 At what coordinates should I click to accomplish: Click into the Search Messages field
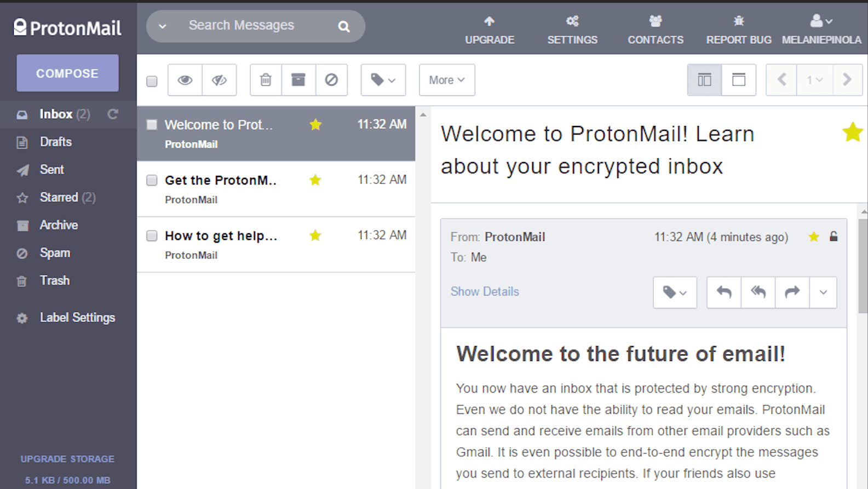[252, 25]
